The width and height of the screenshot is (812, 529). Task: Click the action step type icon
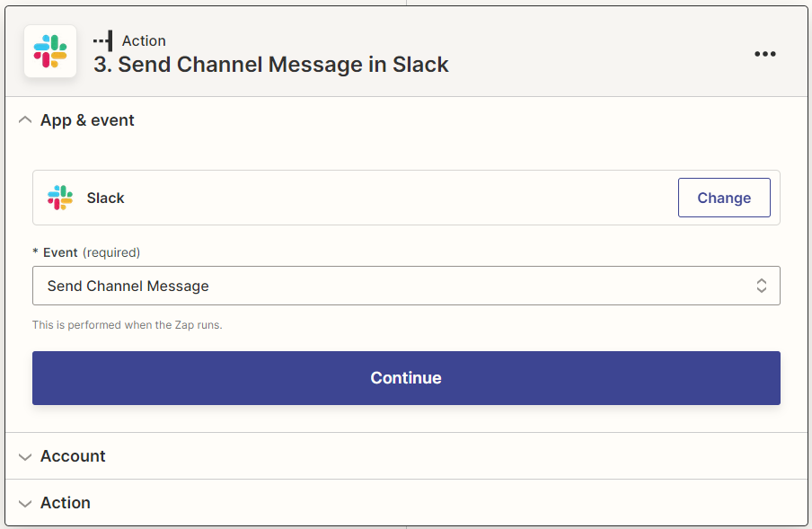pyautogui.click(x=102, y=41)
